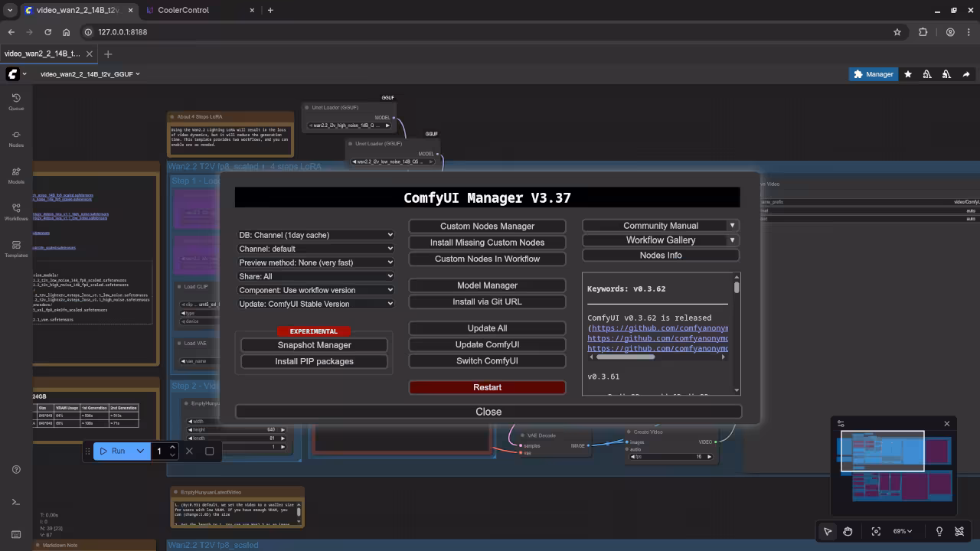Expand the Update: ComfyUI Stable Version dropdown

tap(315, 304)
